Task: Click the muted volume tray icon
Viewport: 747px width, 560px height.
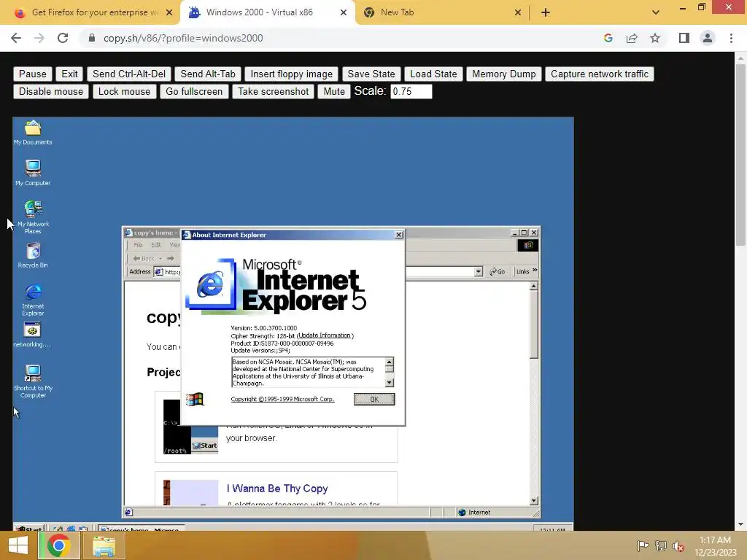Action: [x=678, y=545]
